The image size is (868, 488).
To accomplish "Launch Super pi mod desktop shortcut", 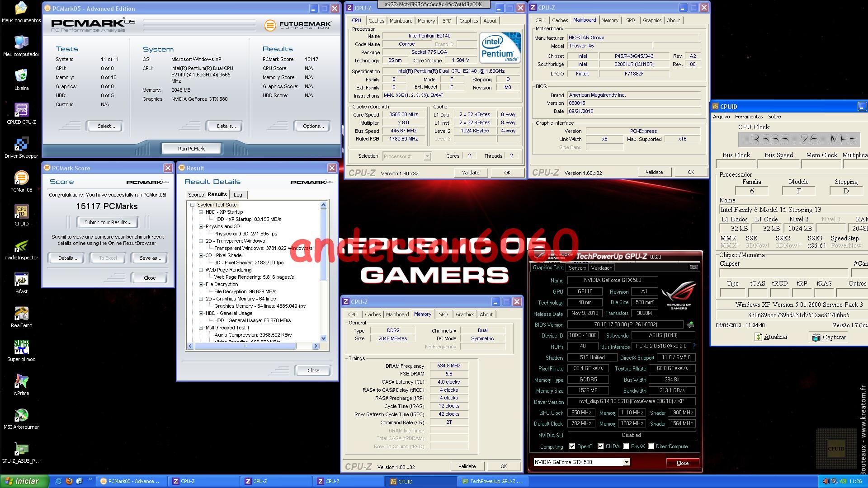I will click(x=21, y=351).
